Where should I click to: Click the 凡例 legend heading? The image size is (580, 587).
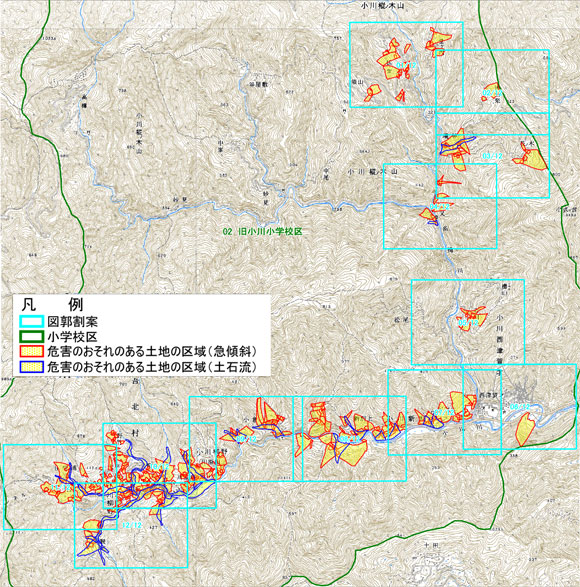click(x=52, y=305)
